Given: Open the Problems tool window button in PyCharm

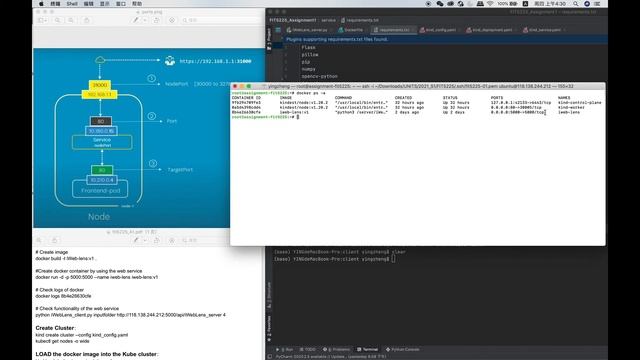Looking at the screenshot, I should click(x=336, y=349).
